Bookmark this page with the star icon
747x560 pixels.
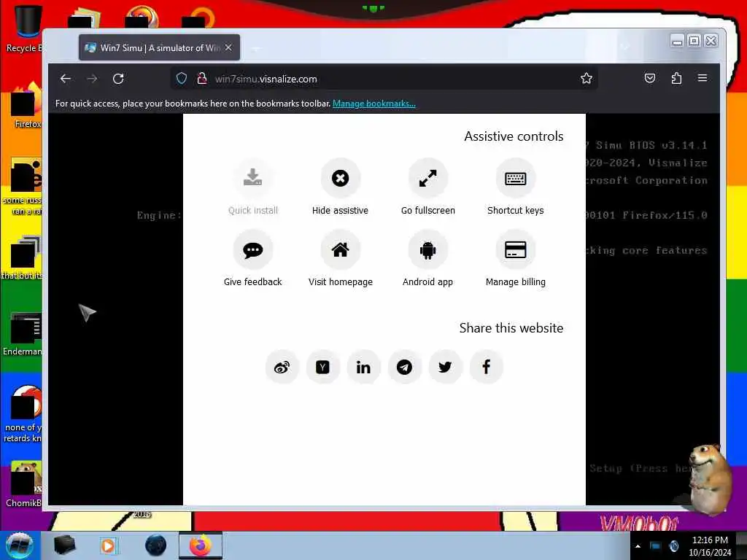[x=587, y=79]
